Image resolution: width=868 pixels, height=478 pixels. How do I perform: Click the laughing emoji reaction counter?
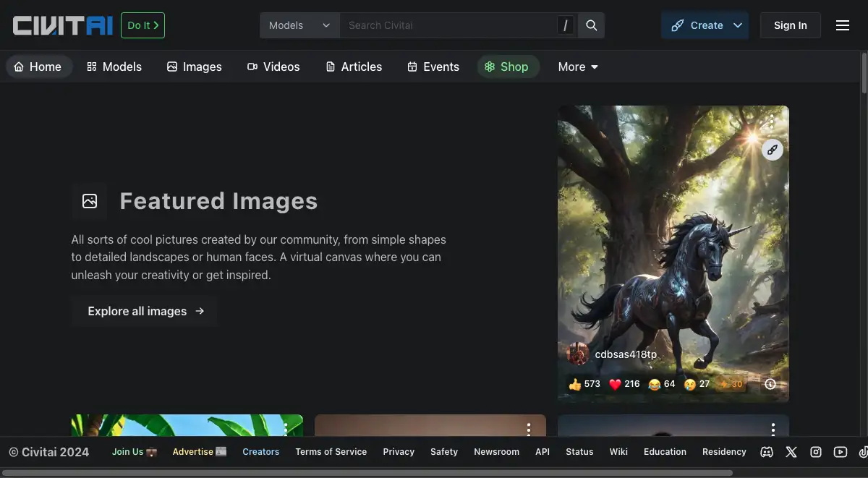(661, 383)
